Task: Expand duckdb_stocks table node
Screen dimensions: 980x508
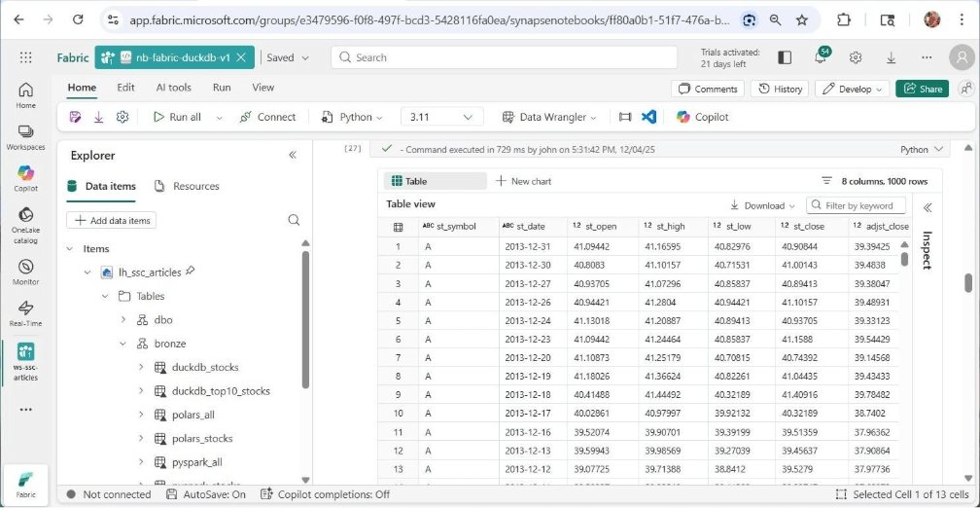Action: pyautogui.click(x=141, y=367)
